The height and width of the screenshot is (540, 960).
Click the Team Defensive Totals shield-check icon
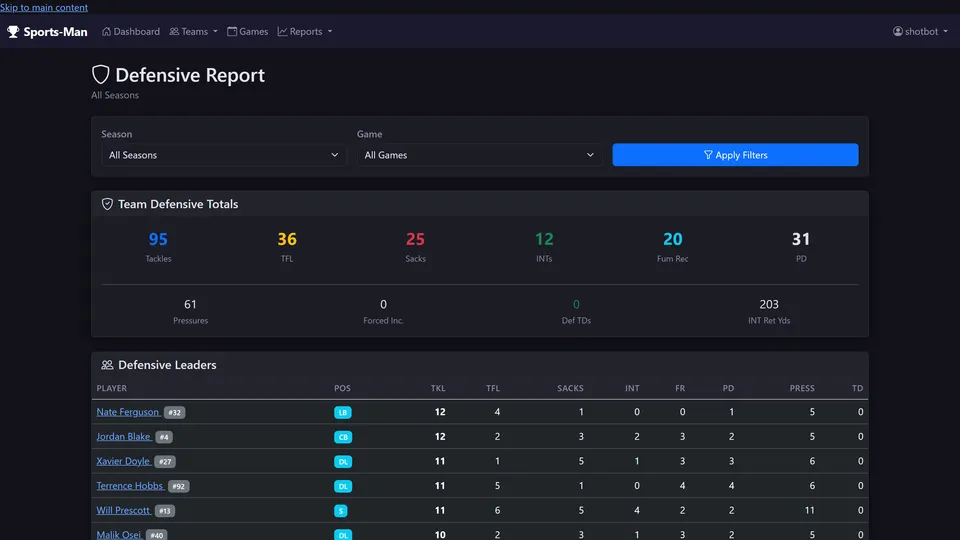107,204
